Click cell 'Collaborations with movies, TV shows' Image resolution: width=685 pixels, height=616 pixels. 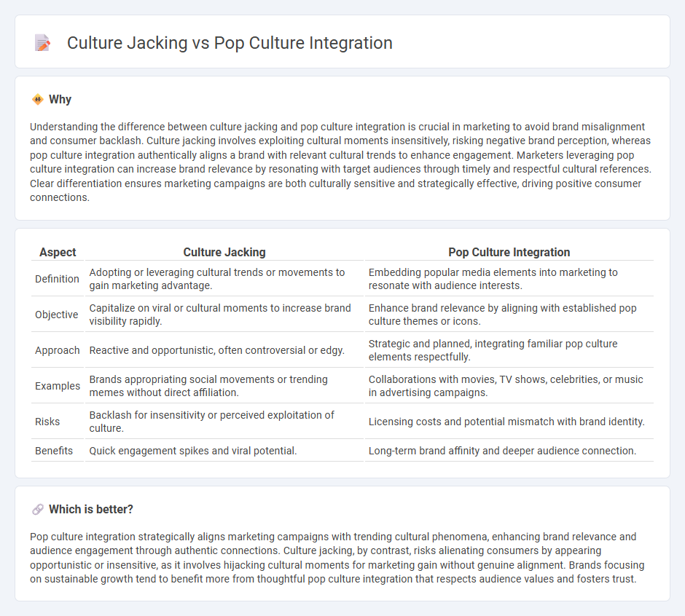click(509, 387)
